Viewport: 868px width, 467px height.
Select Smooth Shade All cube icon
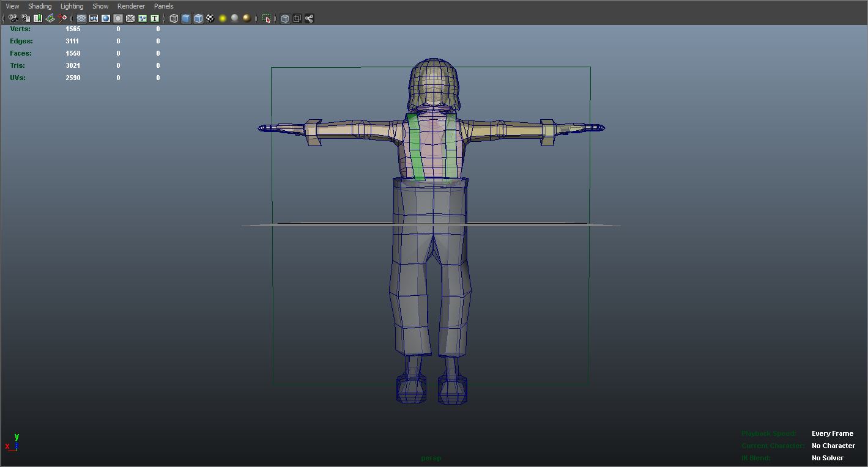pos(186,18)
